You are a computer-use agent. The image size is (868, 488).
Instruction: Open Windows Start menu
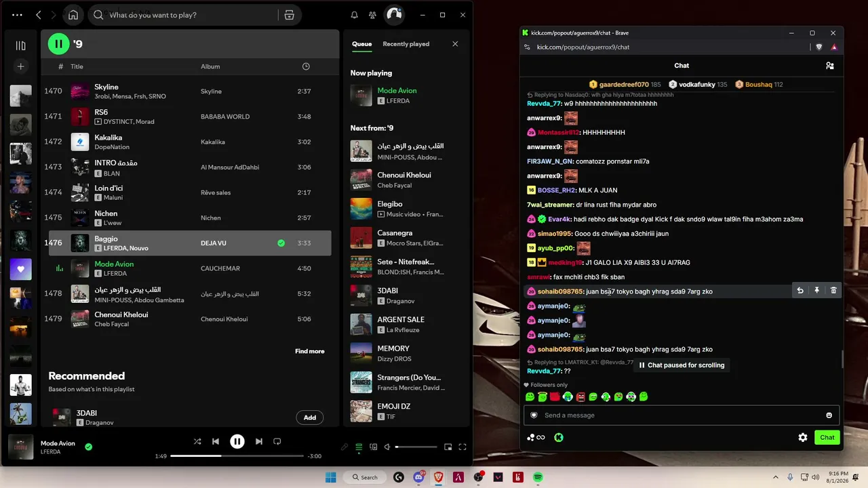point(331,477)
